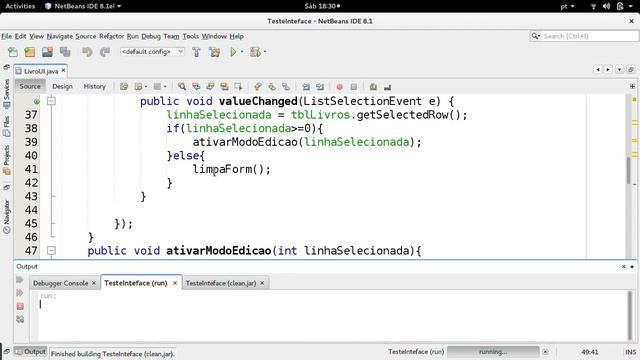
Task: Open the Debug menu
Action: pos(151,36)
